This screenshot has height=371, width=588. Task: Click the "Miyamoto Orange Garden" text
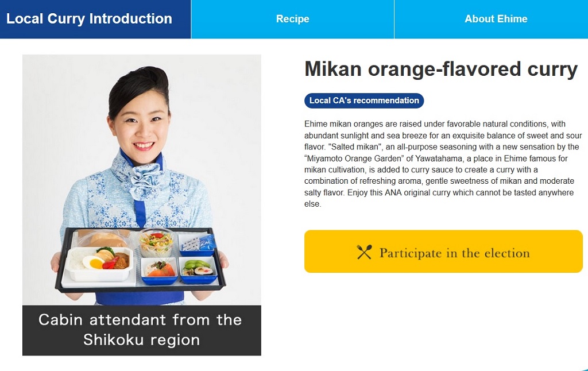(354, 159)
